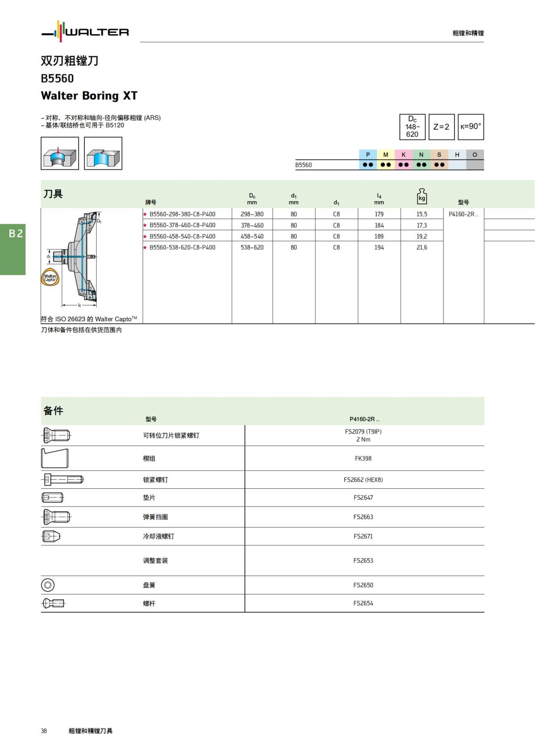Click the red star beside B5560-298-380-C8-P400
Image resolution: width=535 pixels, height=756 pixels.
[x=145, y=214]
